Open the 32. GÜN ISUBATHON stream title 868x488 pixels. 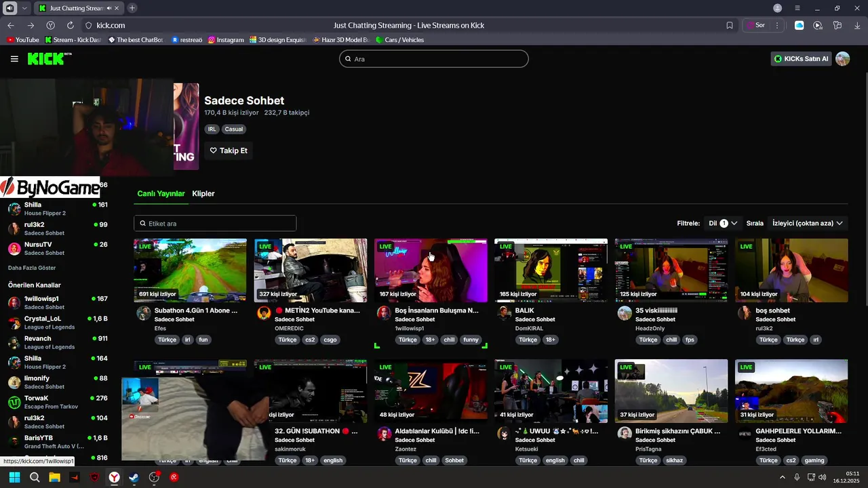[316, 431]
